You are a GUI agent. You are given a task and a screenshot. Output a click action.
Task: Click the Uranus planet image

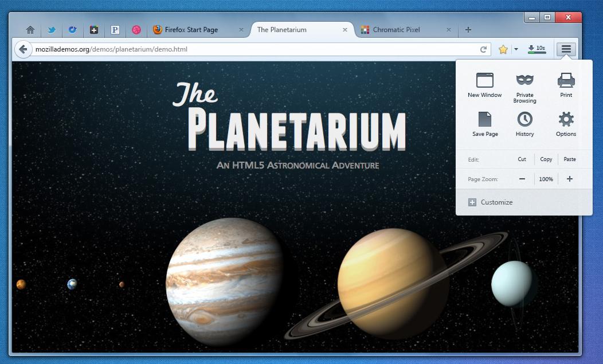coord(511,283)
